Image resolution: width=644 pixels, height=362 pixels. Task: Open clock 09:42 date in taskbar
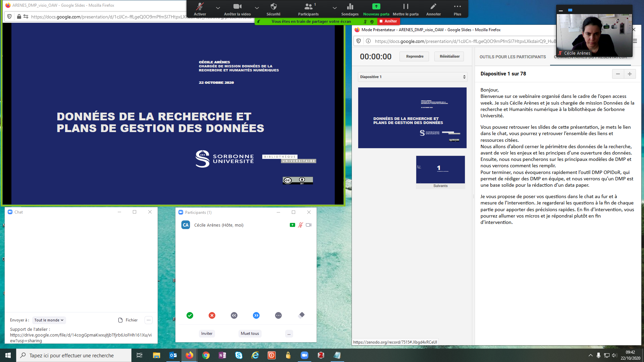pyautogui.click(x=630, y=355)
